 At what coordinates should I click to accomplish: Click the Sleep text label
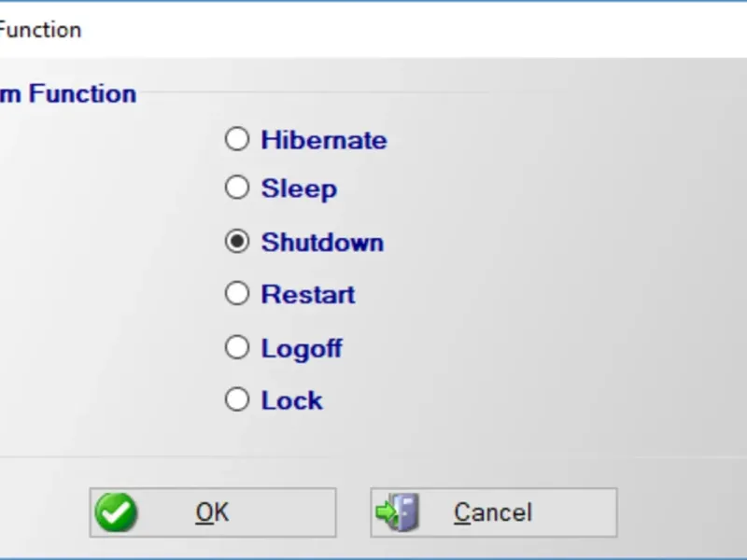pyautogui.click(x=299, y=189)
